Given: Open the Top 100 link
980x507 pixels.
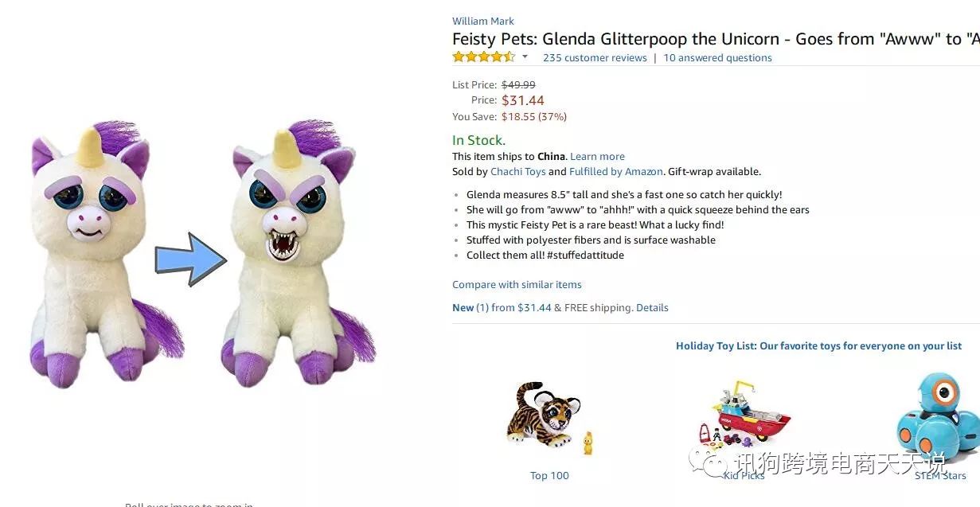Looking at the screenshot, I should (549, 475).
